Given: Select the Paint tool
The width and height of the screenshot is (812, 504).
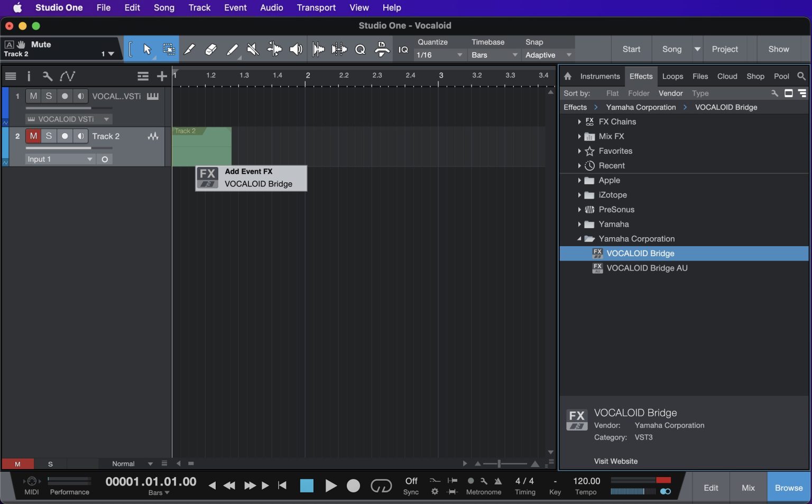Looking at the screenshot, I should point(232,49).
